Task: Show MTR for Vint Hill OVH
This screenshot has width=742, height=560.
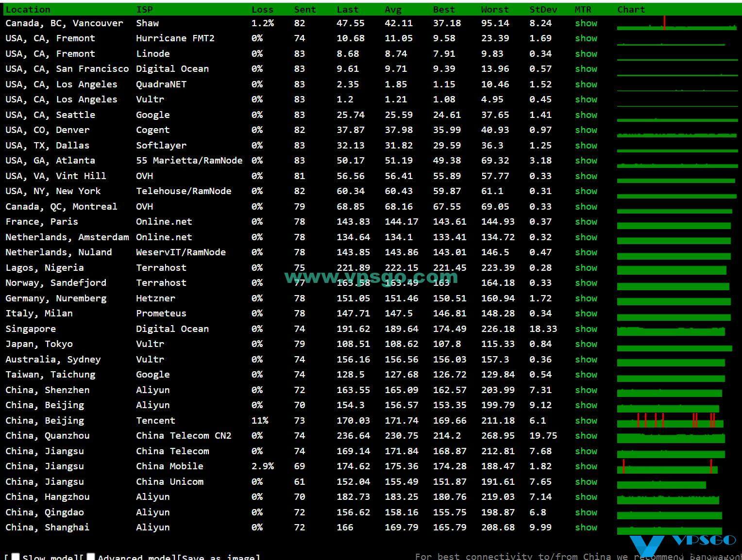Action: click(586, 176)
